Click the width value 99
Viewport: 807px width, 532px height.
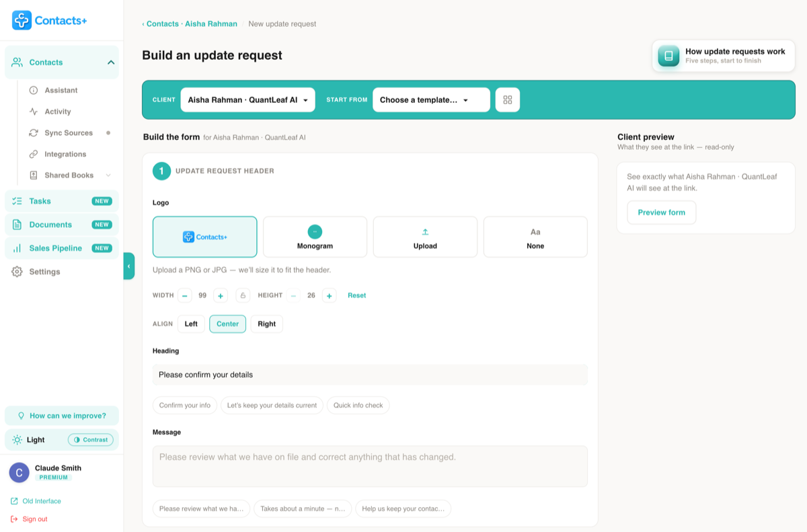pyautogui.click(x=202, y=295)
